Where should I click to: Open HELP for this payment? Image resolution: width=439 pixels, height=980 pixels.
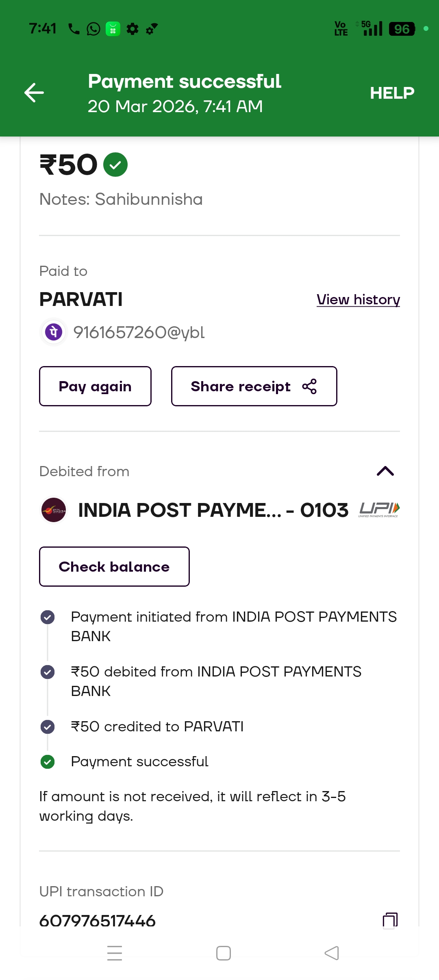tap(392, 93)
